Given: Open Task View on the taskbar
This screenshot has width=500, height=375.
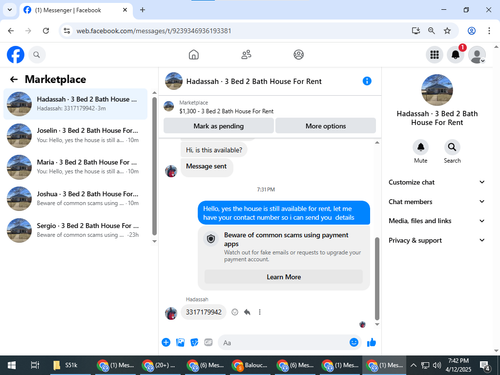Looking at the screenshot, I should click(35, 365).
